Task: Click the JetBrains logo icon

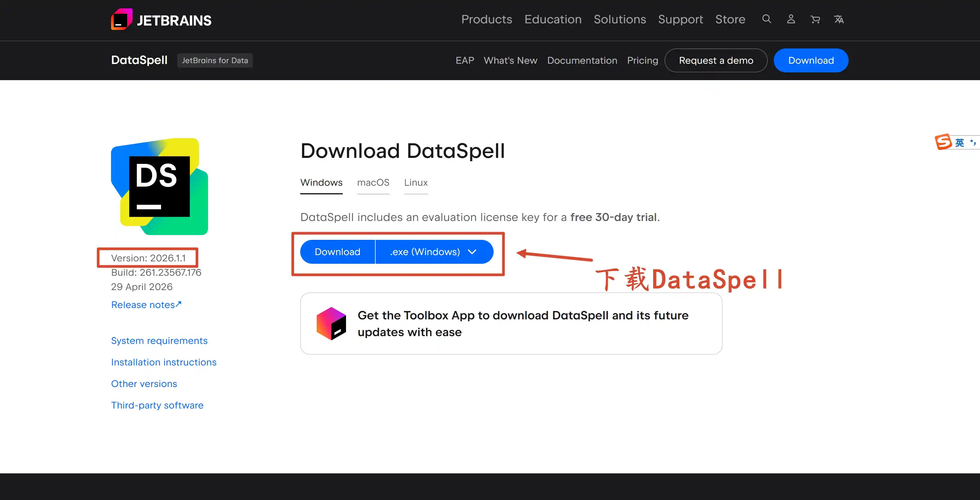Action: click(122, 19)
